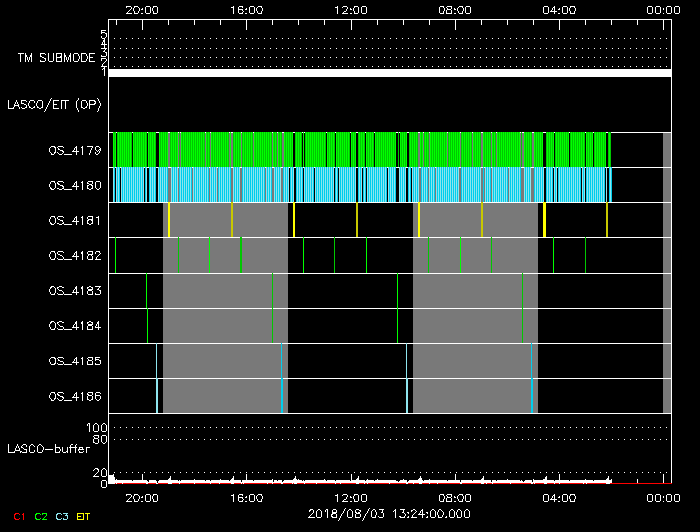This screenshot has width=700, height=532.
Task: Click the 12:00 tick on top axis
Action: [351, 9]
